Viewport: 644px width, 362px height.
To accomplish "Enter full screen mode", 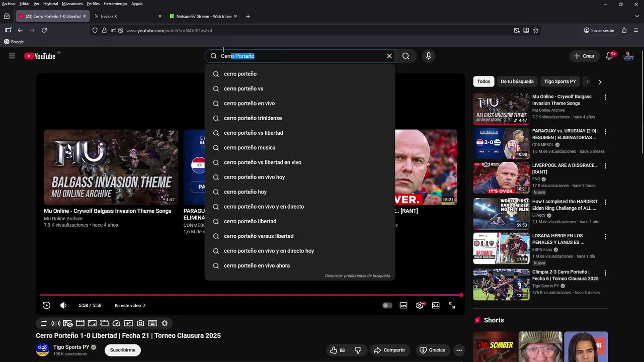I will [x=452, y=305].
